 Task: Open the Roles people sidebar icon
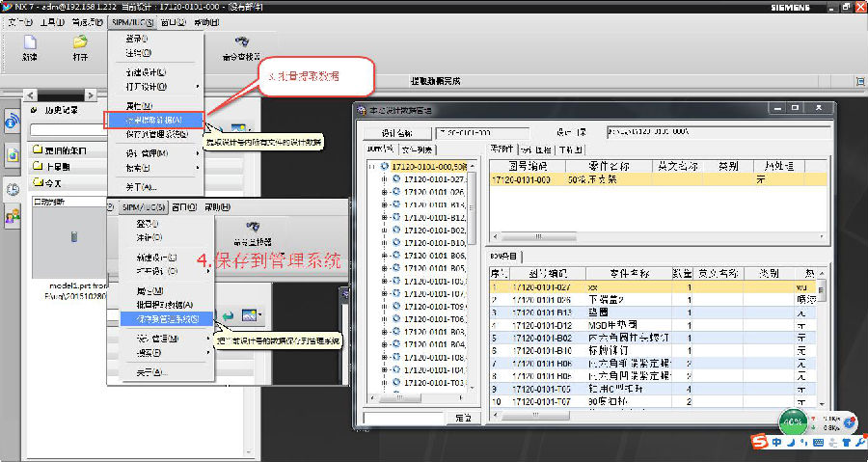click(x=14, y=217)
